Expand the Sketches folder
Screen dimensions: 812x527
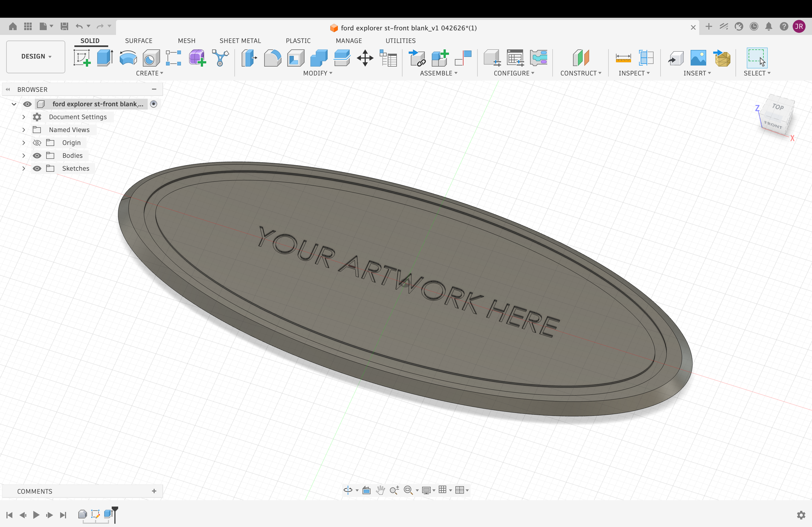click(x=23, y=168)
